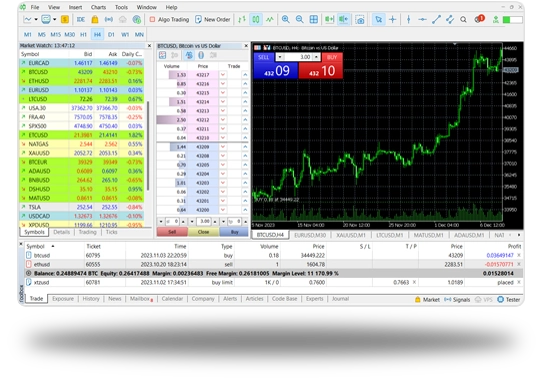Screen dimensions: 540x383
Task: Toggle the D1 timeframe button
Action: 111,34
